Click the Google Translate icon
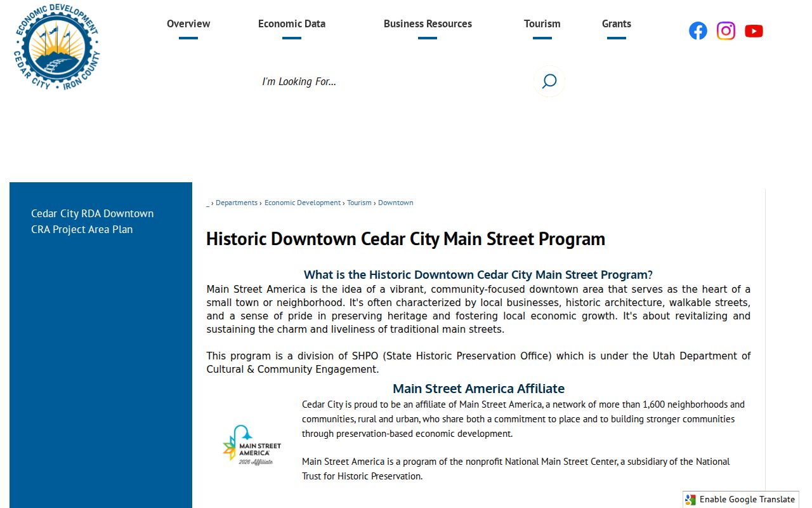Image resolution: width=812 pixels, height=508 pixels. click(690, 500)
